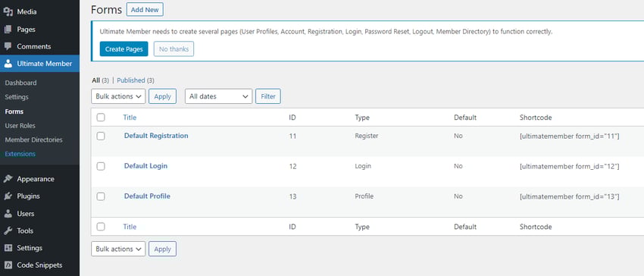This screenshot has height=276, width=644.
Task: Open Media via its sidebar icon
Action: pos(8,12)
